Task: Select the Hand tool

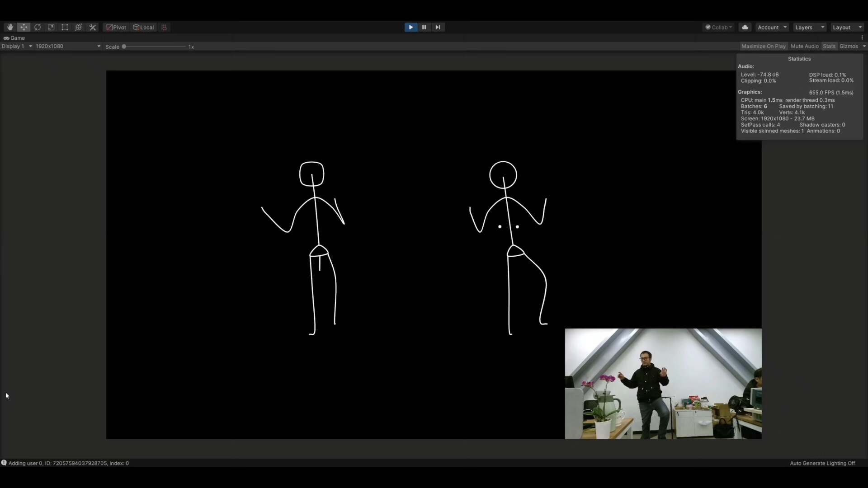Action: point(10,27)
